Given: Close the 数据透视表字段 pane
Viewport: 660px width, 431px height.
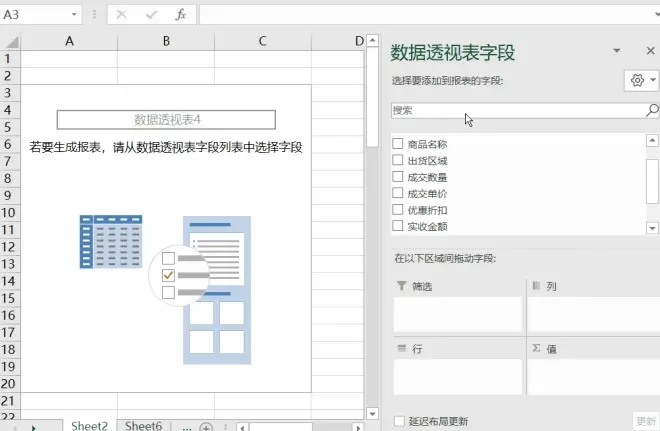Looking at the screenshot, I should coord(650,51).
